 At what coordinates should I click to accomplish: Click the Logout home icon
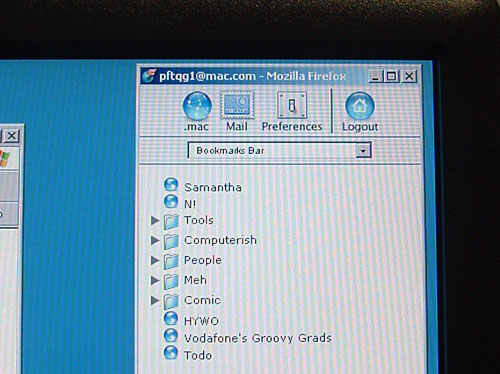[360, 106]
